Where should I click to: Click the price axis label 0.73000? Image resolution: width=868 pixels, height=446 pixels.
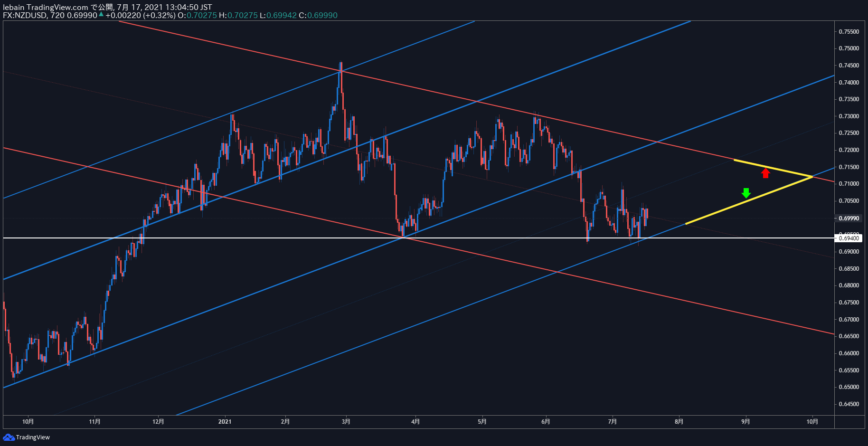tap(849, 116)
